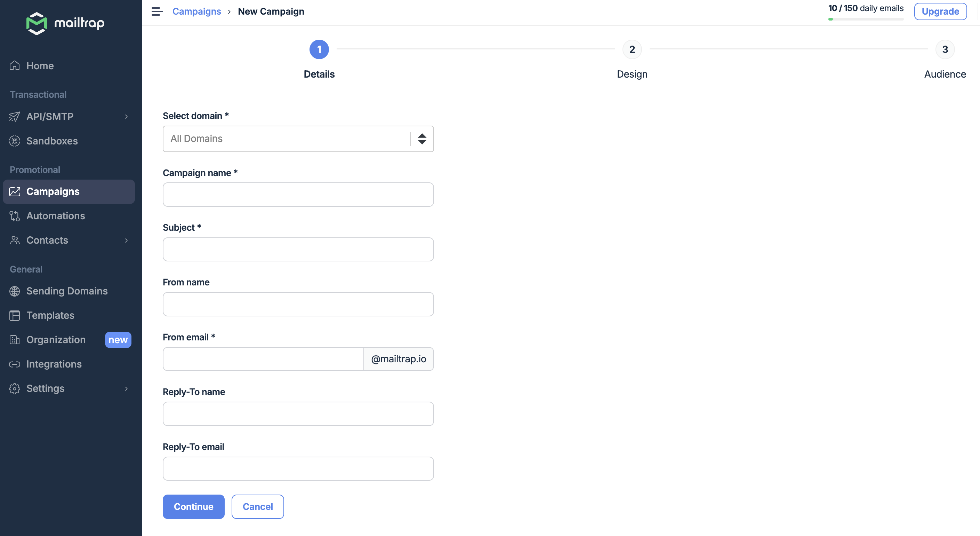The image size is (980, 536).
Task: Click the Sandboxes bug icon
Action: pyautogui.click(x=15, y=141)
